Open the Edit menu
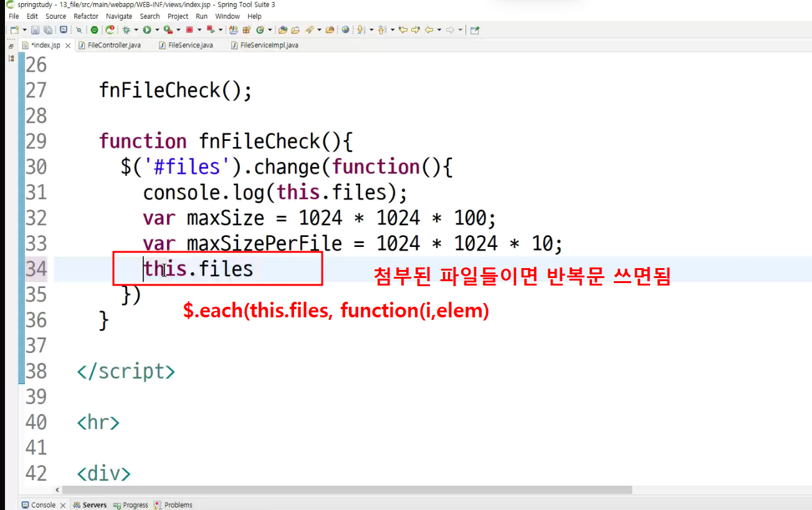Screen dimensions: 812x510 pyautogui.click(x=32, y=16)
